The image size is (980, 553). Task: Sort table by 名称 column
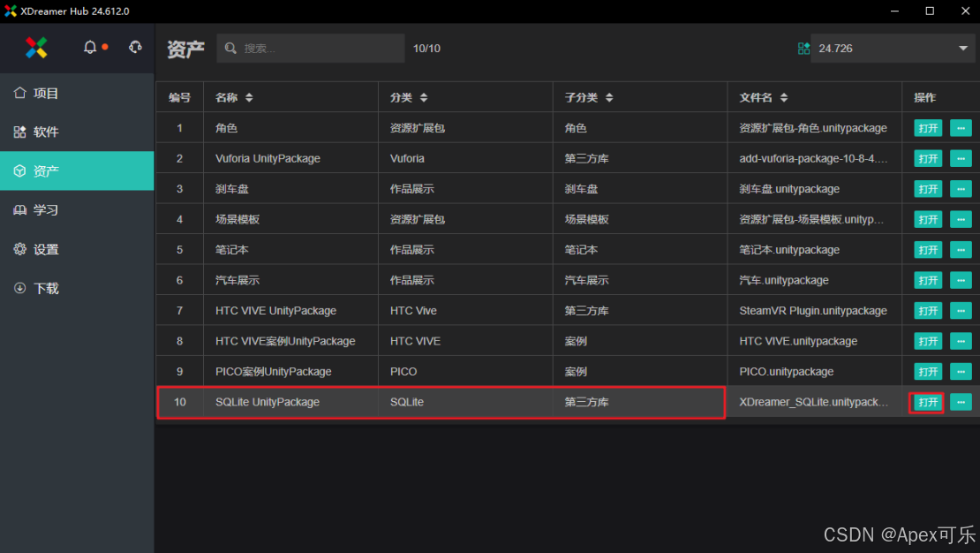pos(249,97)
